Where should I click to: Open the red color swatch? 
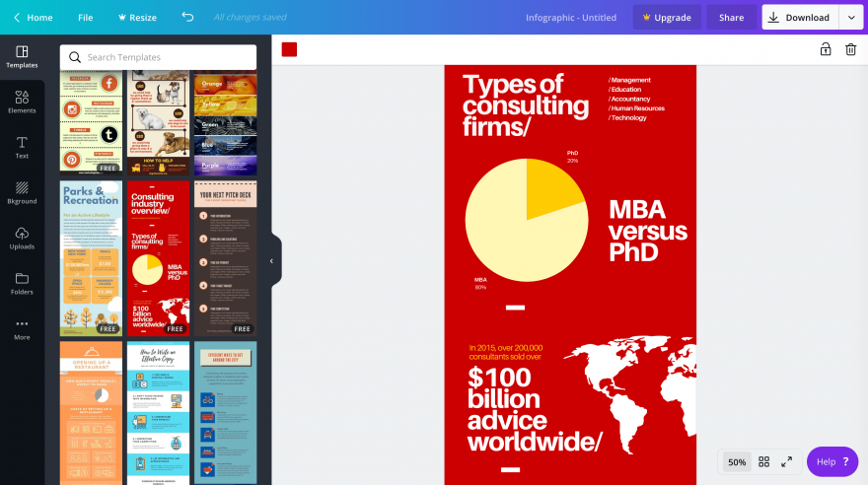[x=289, y=49]
